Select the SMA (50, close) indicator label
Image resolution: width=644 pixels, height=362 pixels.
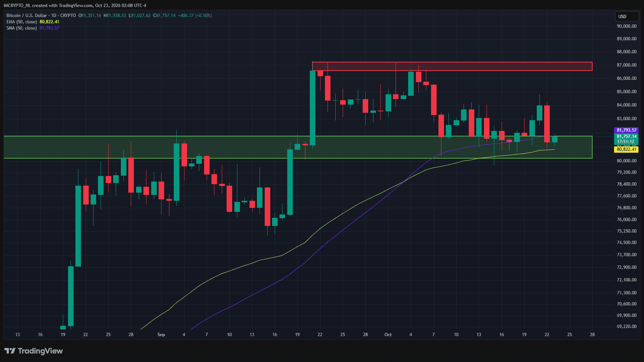point(21,28)
